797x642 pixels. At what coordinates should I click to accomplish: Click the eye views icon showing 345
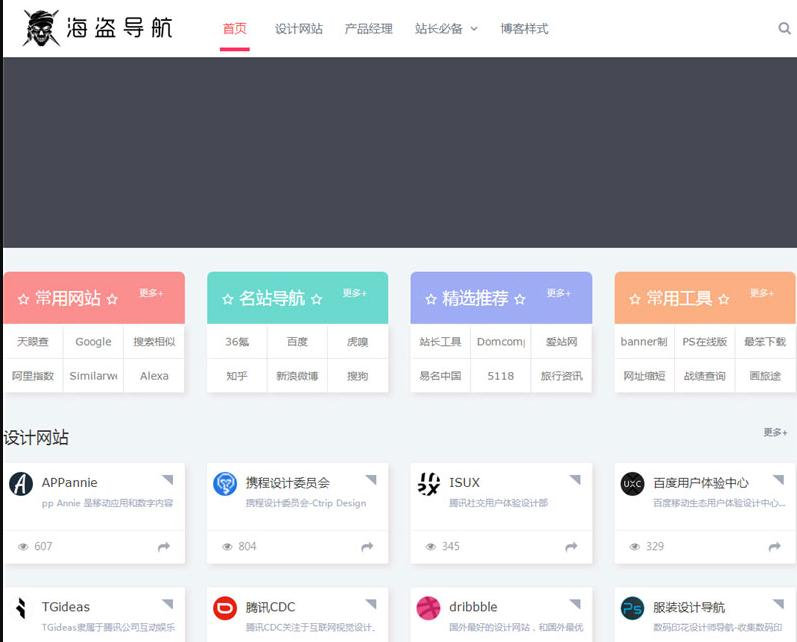pyautogui.click(x=431, y=546)
